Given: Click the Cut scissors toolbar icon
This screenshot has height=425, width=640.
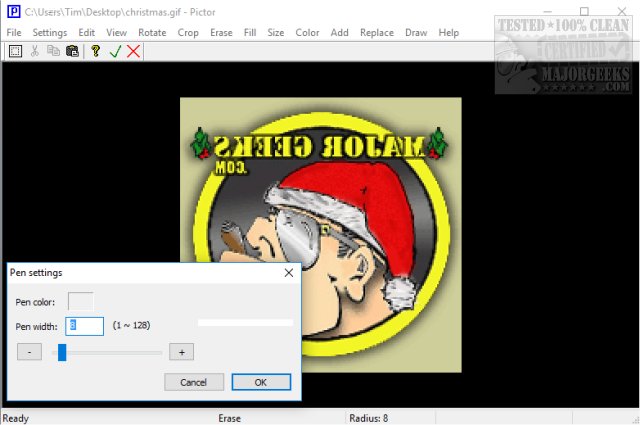Looking at the screenshot, I should 35,51.
